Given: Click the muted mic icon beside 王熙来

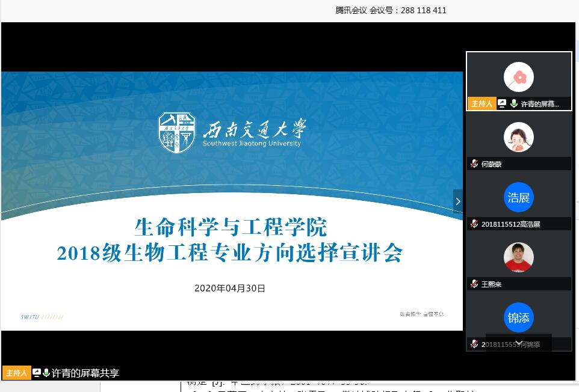Looking at the screenshot, I should 474,284.
